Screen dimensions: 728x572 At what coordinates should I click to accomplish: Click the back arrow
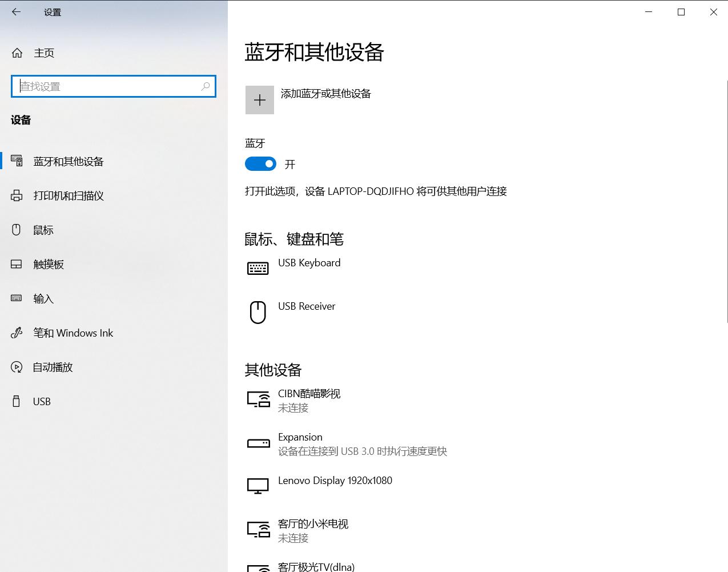coord(15,11)
